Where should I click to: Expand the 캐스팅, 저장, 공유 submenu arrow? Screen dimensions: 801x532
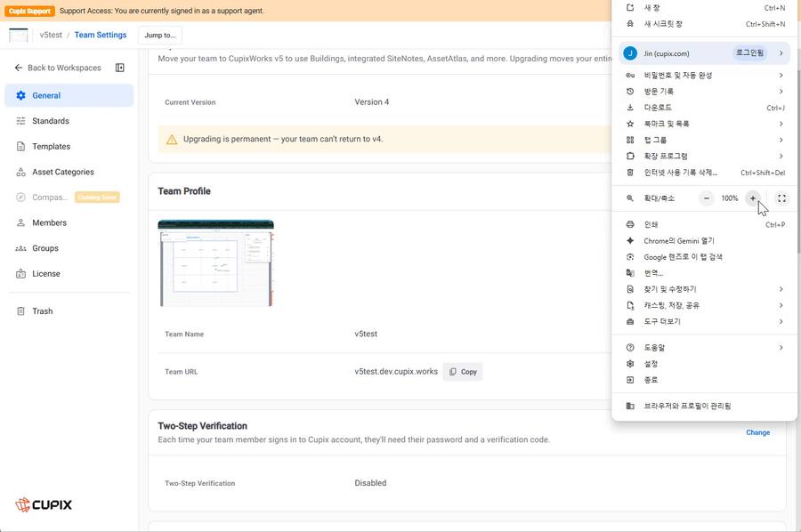[x=781, y=305]
